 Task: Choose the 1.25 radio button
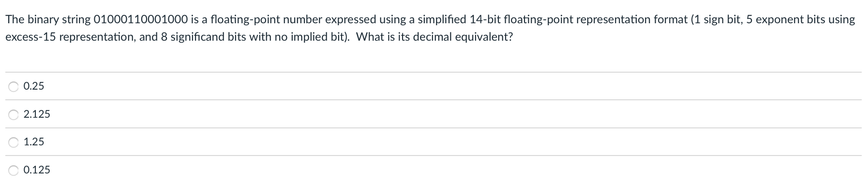[x=14, y=142]
